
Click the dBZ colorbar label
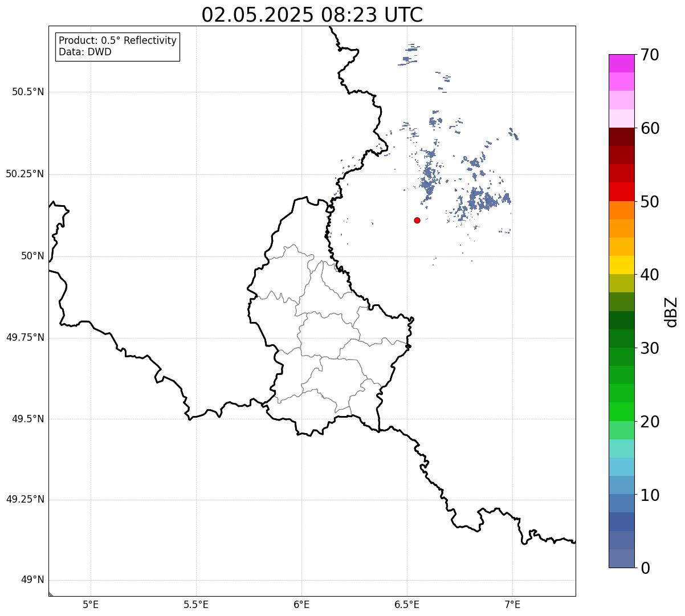671,312
